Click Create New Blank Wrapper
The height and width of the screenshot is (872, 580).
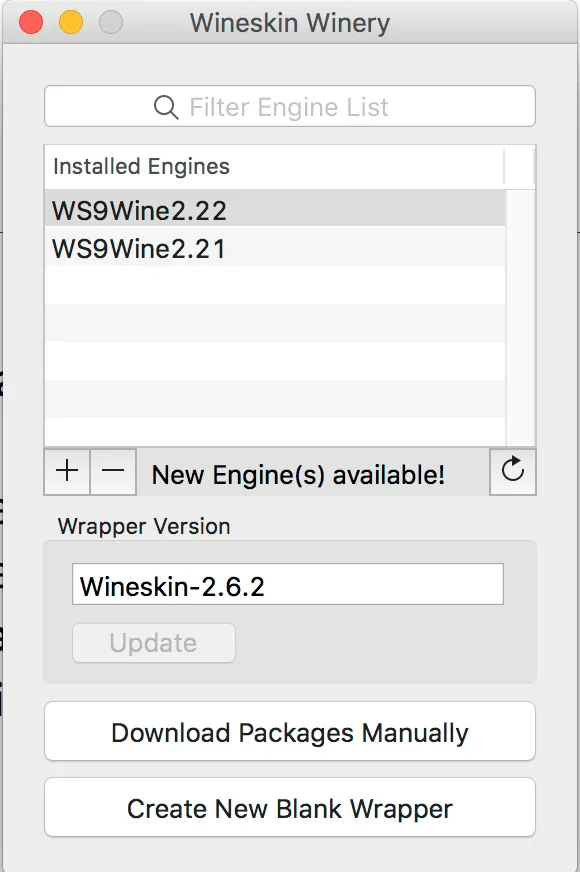(x=290, y=807)
